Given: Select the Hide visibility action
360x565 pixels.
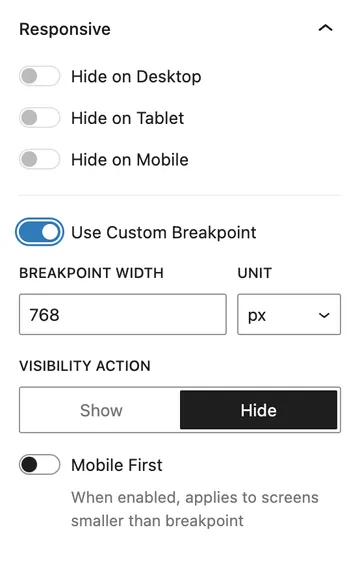Looking at the screenshot, I should tap(259, 410).
